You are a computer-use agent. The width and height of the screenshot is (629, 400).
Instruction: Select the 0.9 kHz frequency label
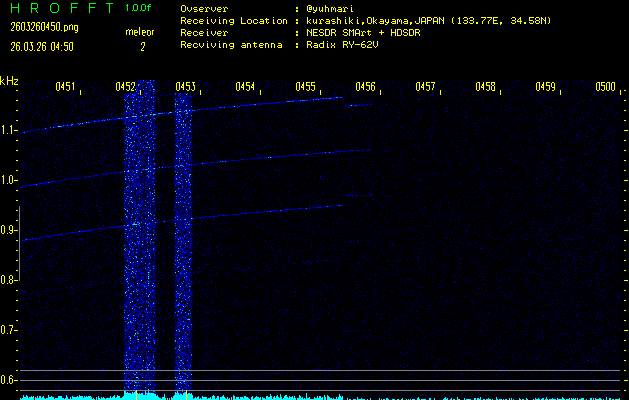point(9,230)
